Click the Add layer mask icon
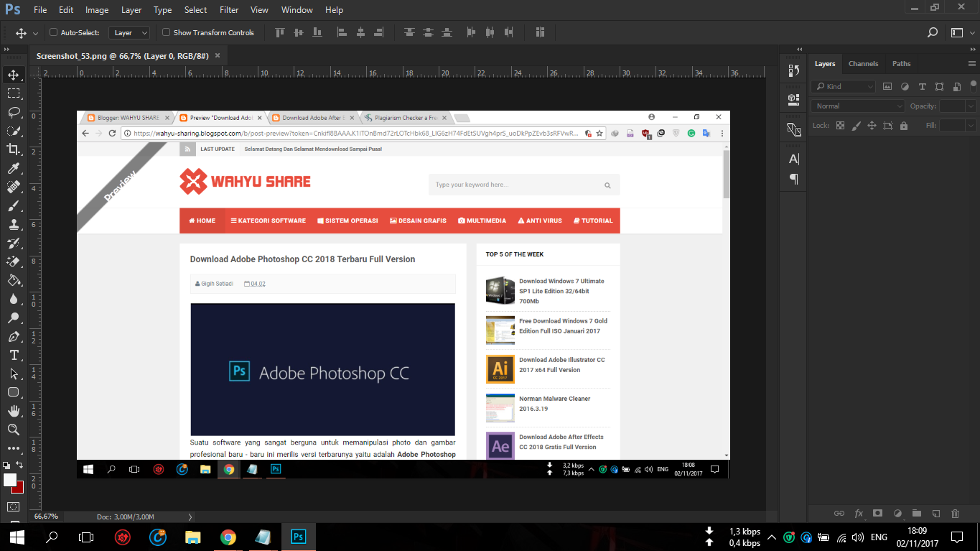 tap(877, 514)
